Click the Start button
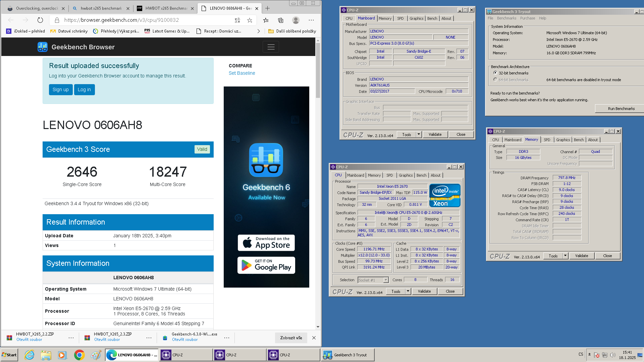This screenshot has width=644, height=362. click(9, 355)
